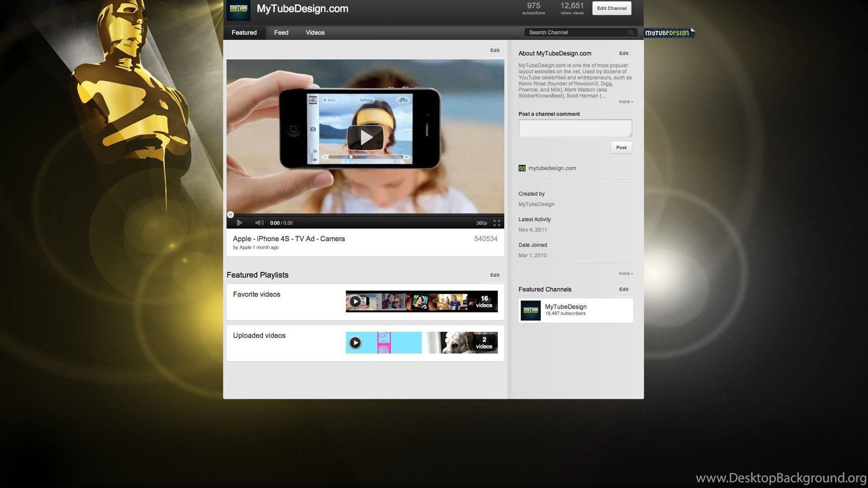The height and width of the screenshot is (488, 868).
Task: Click Edit next to About MyTubeDesign.com
Action: 624,53
